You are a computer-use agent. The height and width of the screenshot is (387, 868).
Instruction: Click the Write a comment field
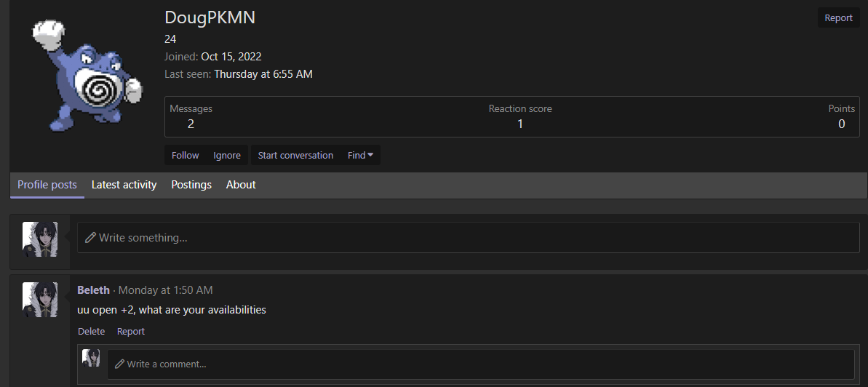pos(480,364)
